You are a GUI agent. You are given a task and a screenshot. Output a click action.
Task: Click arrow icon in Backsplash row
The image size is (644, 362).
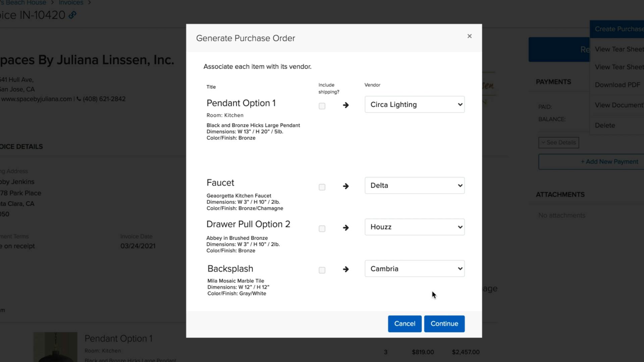(346, 269)
